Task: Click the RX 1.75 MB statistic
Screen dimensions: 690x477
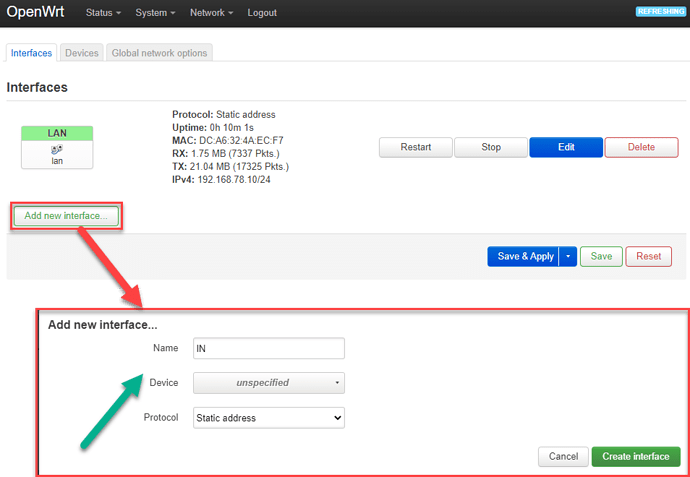Action: (226, 154)
